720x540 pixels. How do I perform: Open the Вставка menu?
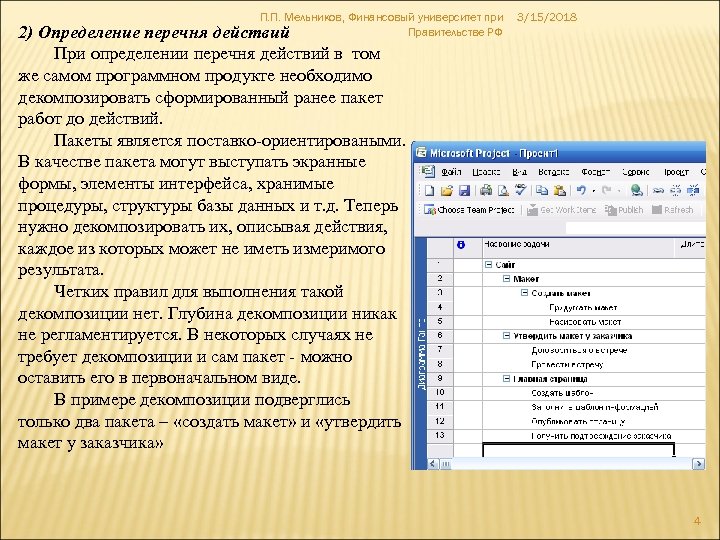[x=553, y=172]
